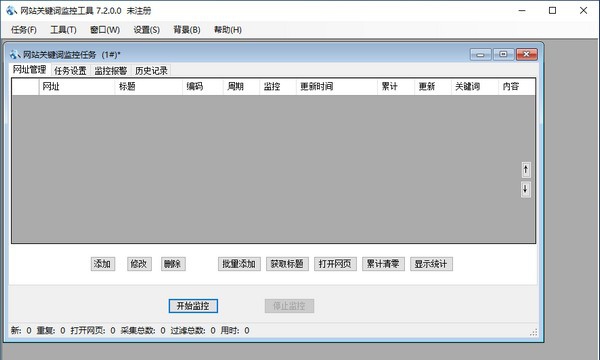Screen dimensions: 600x360
Task: Click the greyed-out 停止监控 button
Action: click(x=289, y=306)
